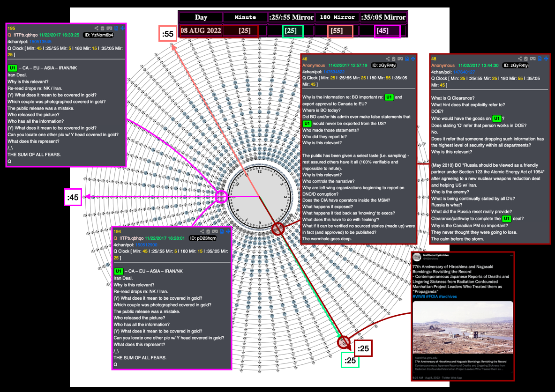Click the 08 AUG 2022 date cell
The image size is (555, 392).
[201, 31]
